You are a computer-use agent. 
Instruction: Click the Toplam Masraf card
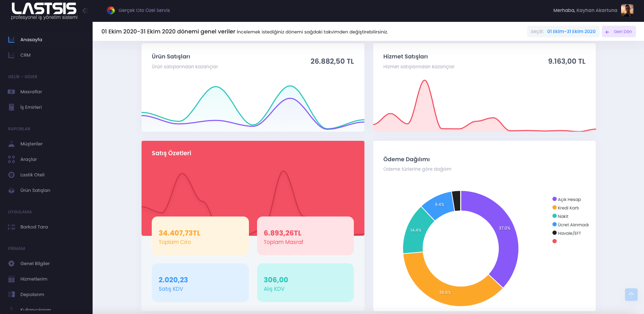click(305, 236)
